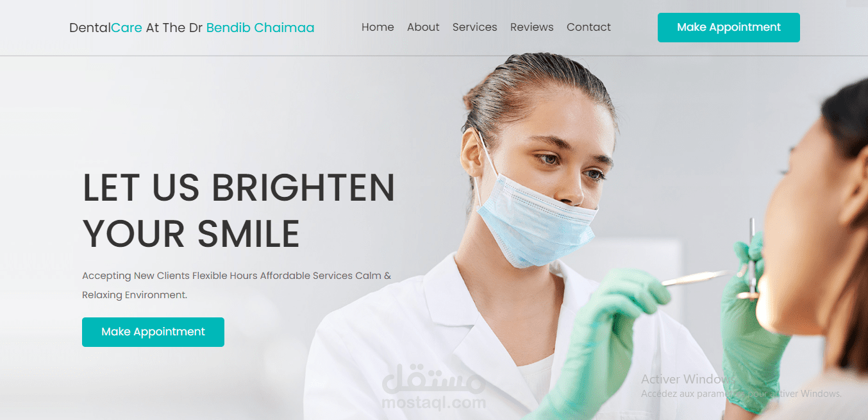Open the Reviews navigation link
The width and height of the screenshot is (868, 420).
pyautogui.click(x=531, y=27)
